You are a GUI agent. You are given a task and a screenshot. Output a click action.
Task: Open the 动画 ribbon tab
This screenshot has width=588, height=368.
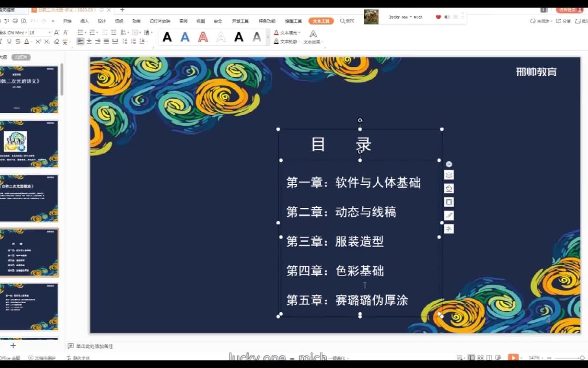[x=136, y=21]
